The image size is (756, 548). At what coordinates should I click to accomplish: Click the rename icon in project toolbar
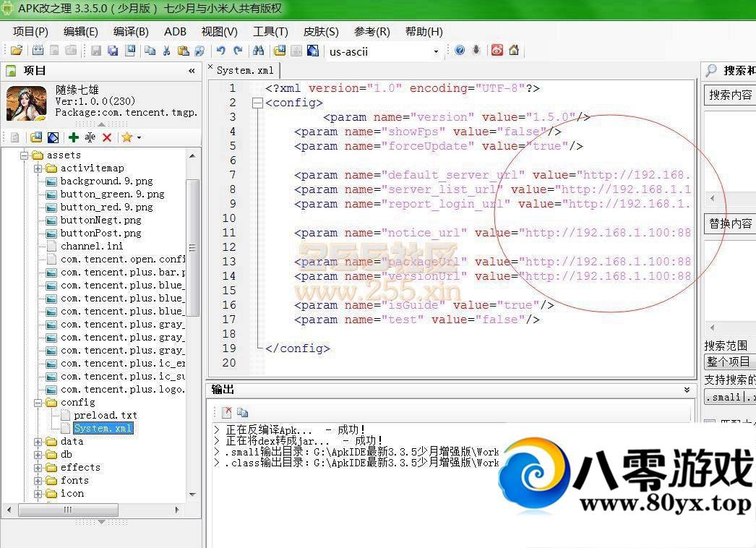click(90, 137)
